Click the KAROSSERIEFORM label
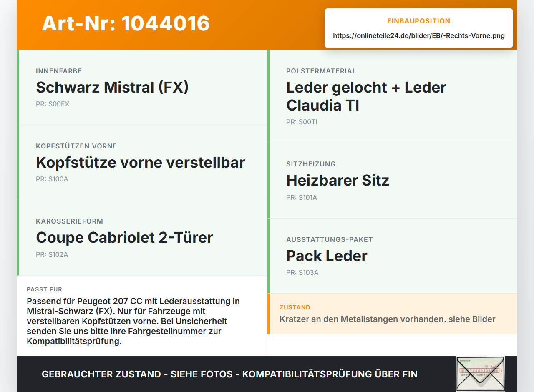 click(69, 221)
